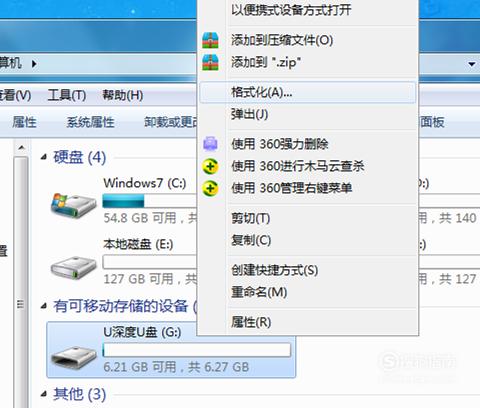
Task: Expand the breadcrumb arrow after 计算机
Action: point(34,63)
